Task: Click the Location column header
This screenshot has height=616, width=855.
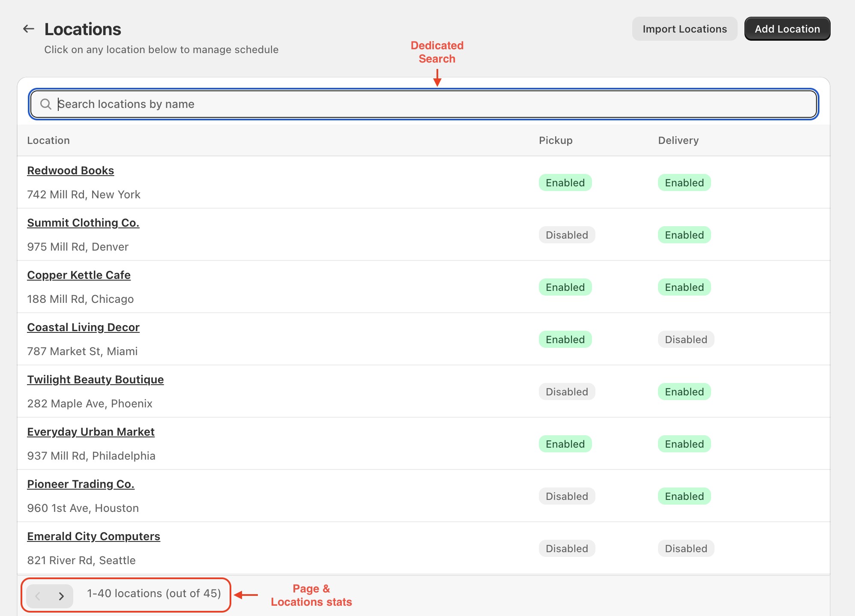Action: tap(48, 141)
